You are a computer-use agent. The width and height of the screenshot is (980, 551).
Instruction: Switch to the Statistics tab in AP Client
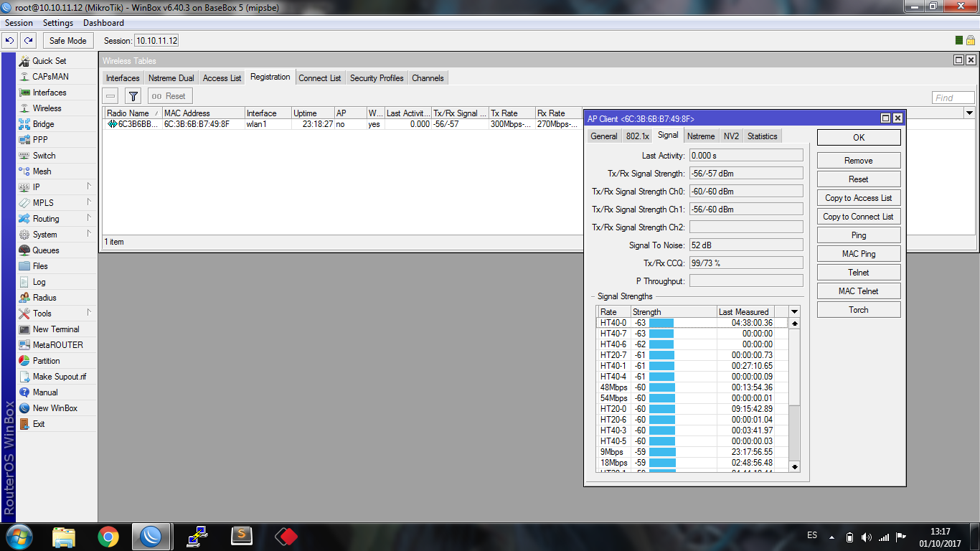[x=762, y=136]
